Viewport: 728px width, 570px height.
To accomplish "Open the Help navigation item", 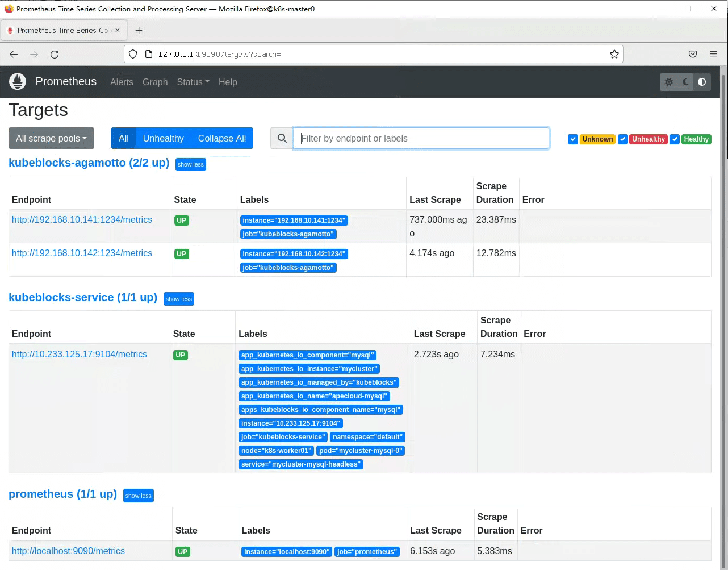I will (x=228, y=82).
